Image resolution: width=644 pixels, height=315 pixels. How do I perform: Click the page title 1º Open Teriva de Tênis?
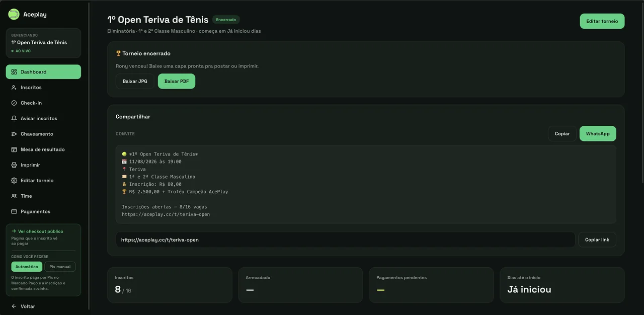[157, 20]
